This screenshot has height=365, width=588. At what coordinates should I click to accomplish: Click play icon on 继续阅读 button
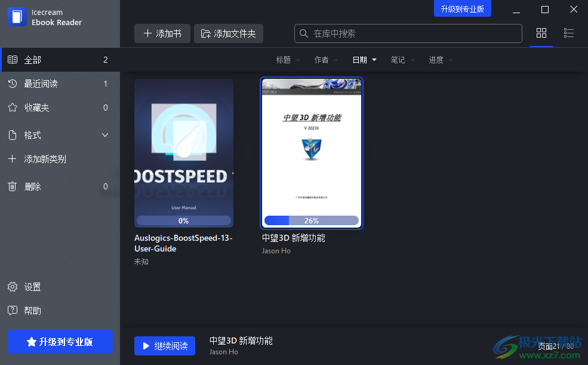[x=146, y=346]
